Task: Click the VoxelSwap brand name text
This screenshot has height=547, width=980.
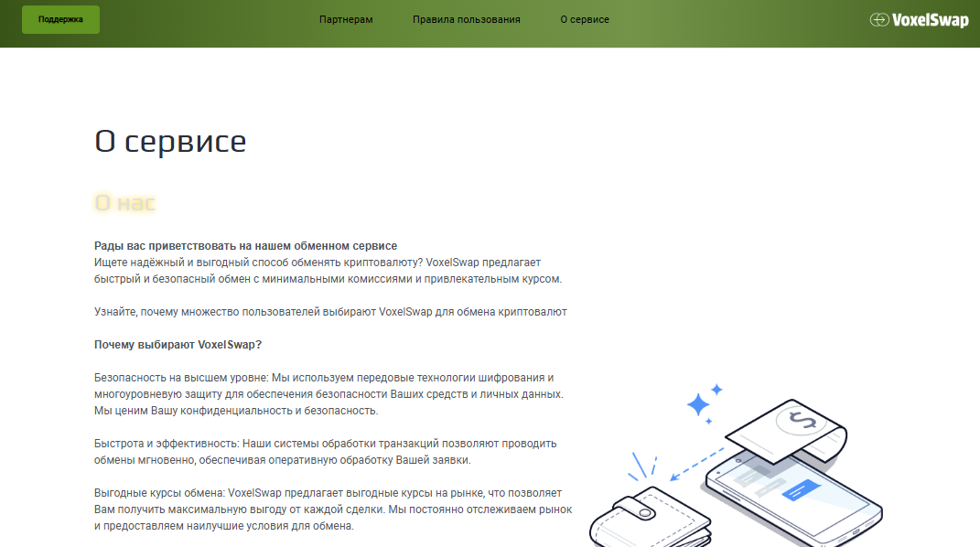Action: pyautogui.click(x=930, y=20)
